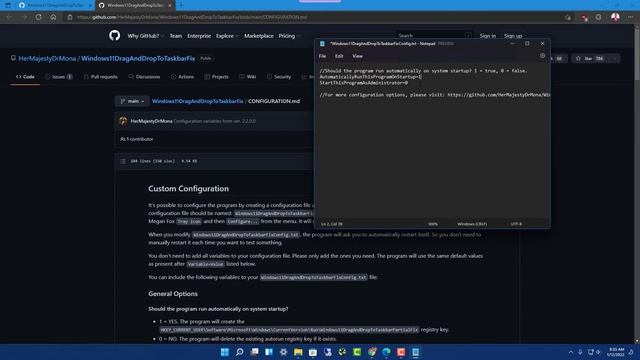Add this page to favorites star icon
This screenshot has width=640, height=360.
click(x=568, y=17)
